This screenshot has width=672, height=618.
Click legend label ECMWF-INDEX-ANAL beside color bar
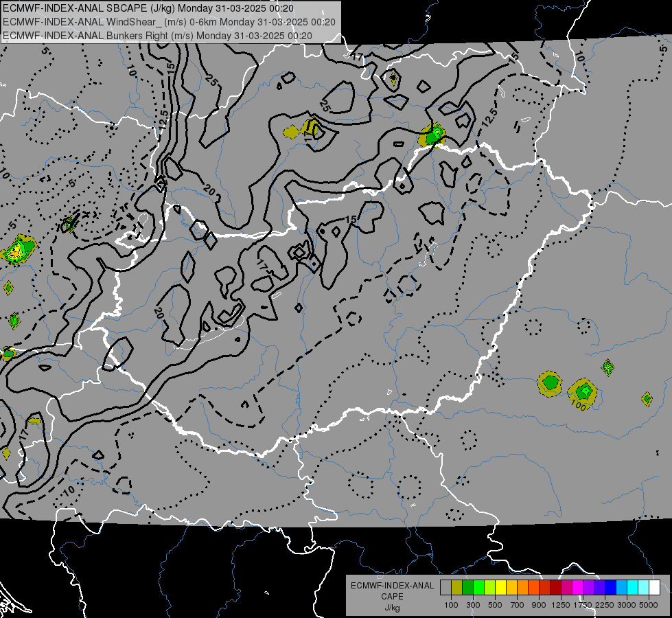(x=393, y=586)
